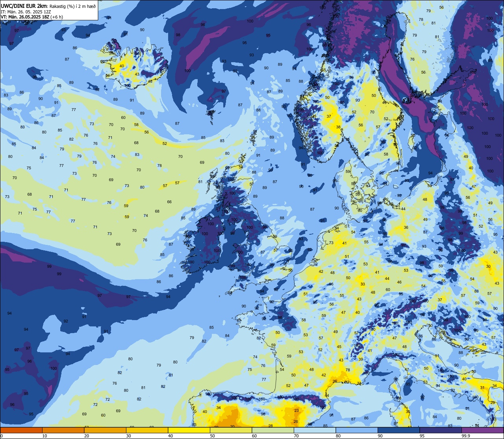The image size is (504, 439).
Task: Click the humidity value "33" over Germany
Action: pyautogui.click(x=363, y=284)
